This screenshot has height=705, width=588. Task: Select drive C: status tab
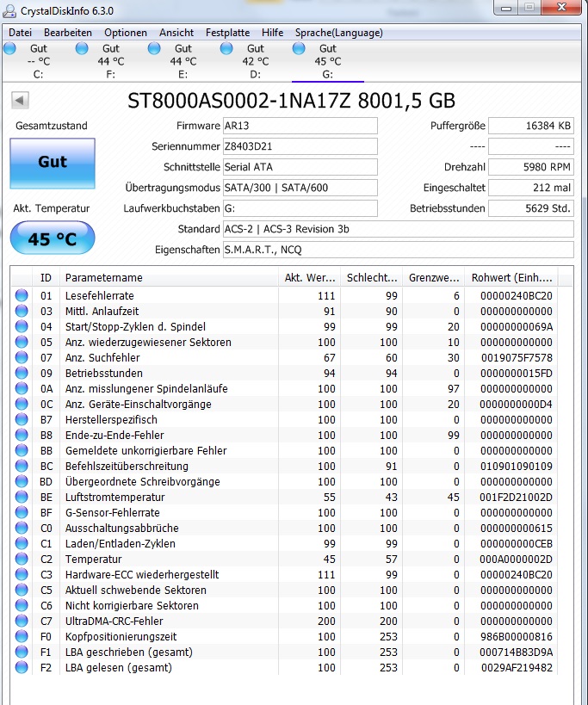(x=38, y=61)
